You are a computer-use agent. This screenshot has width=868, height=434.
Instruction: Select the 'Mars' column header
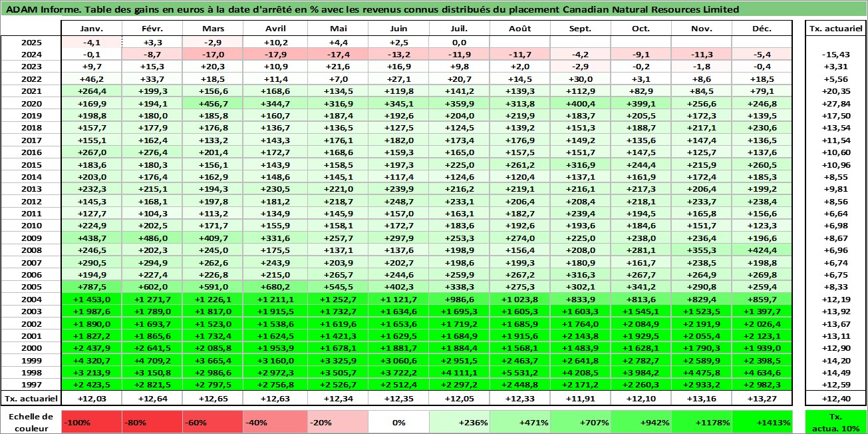click(x=213, y=29)
